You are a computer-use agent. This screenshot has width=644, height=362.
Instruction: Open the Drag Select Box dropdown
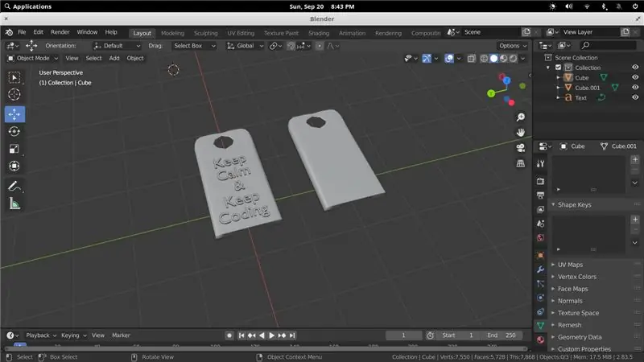pos(194,46)
